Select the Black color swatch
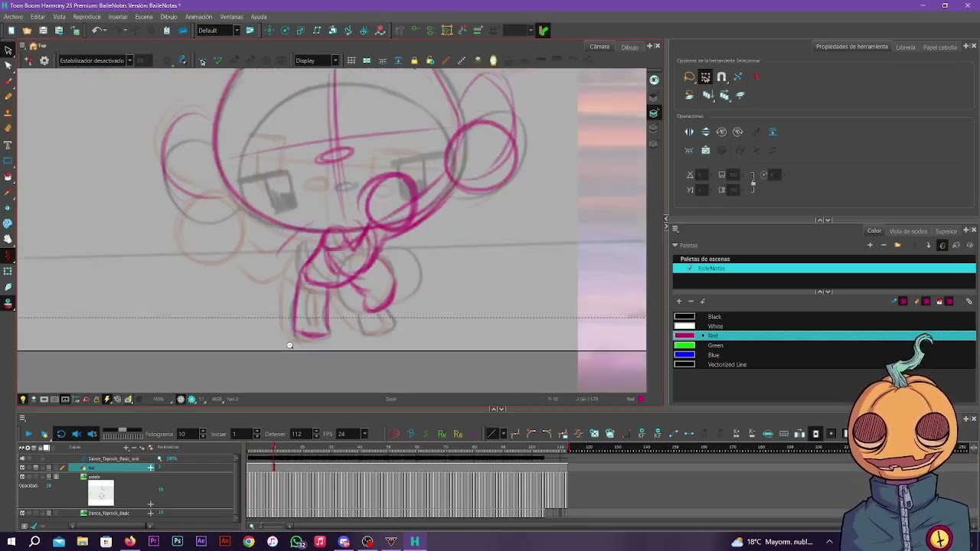 click(x=684, y=317)
